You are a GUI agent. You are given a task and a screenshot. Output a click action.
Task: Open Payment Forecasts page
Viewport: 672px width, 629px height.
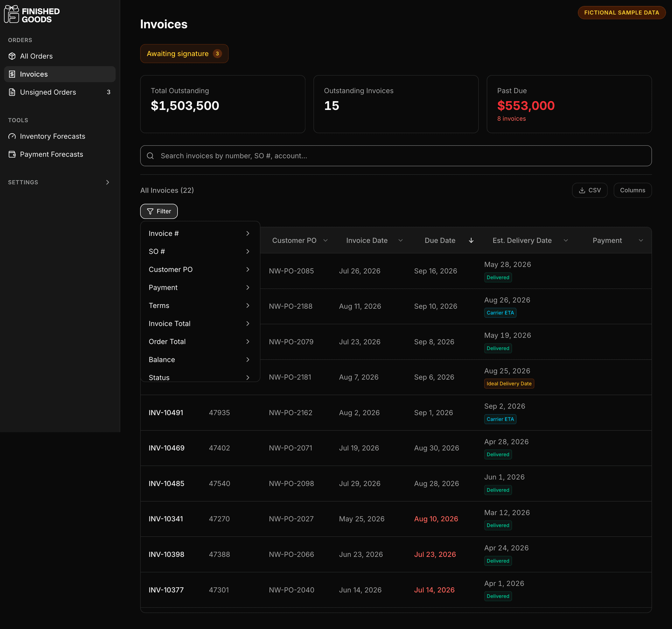[x=60, y=154]
